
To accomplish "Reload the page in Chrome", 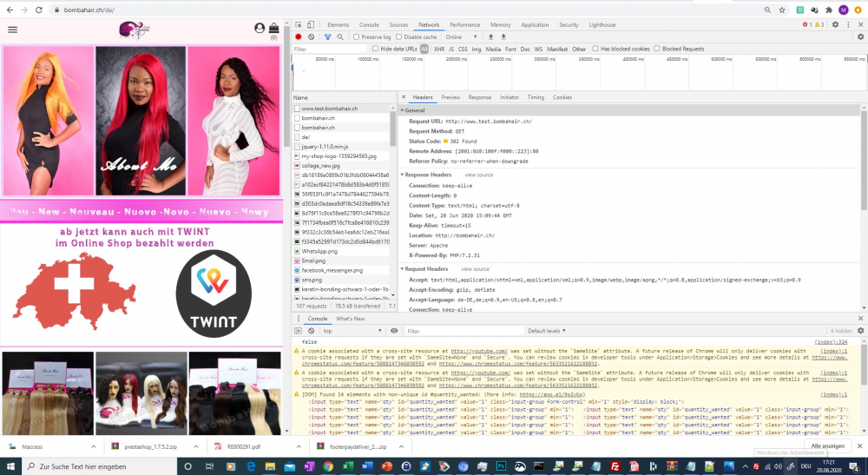I will 39,10.
